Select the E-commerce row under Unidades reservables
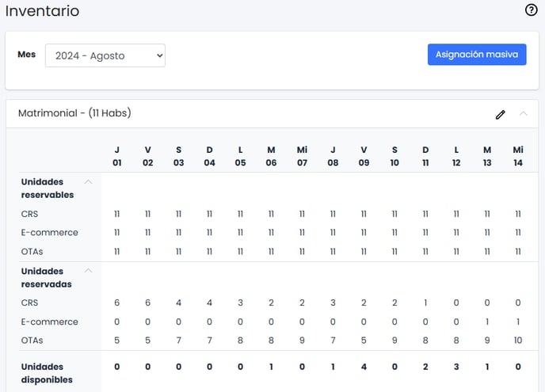Viewport: 545px width, 392px height. click(x=49, y=233)
